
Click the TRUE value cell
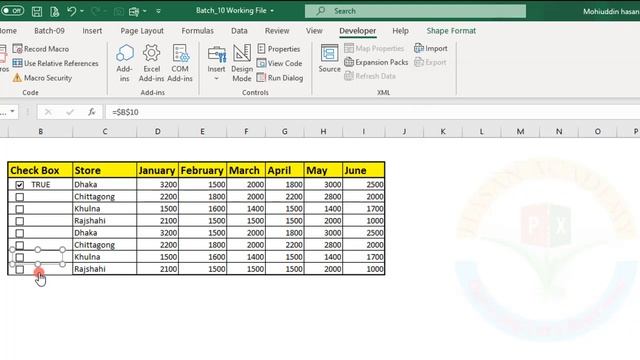click(x=41, y=185)
